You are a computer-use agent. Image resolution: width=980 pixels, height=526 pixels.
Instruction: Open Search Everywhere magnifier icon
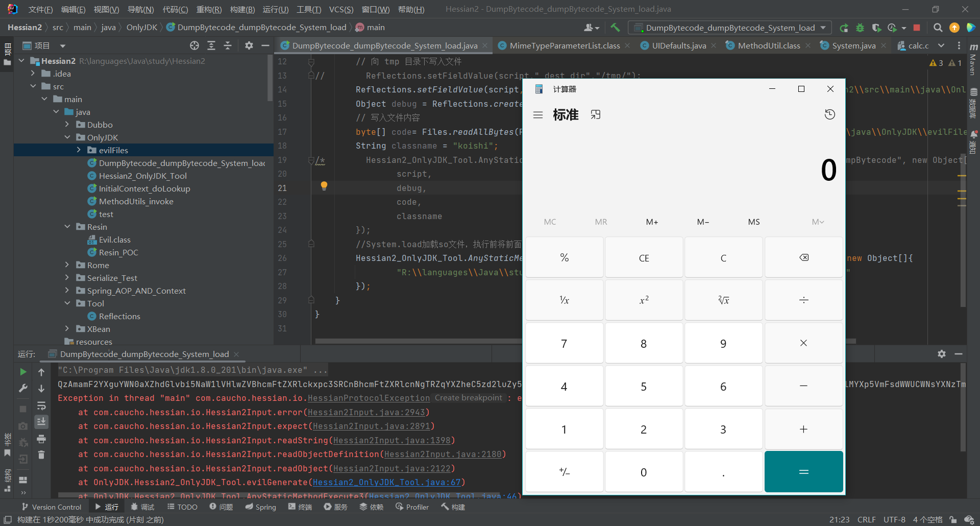click(x=938, y=28)
